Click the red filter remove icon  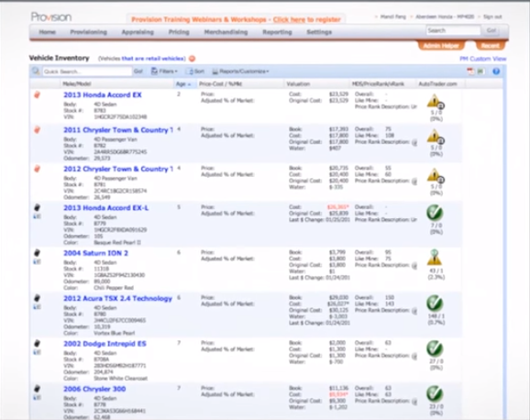coord(192,59)
